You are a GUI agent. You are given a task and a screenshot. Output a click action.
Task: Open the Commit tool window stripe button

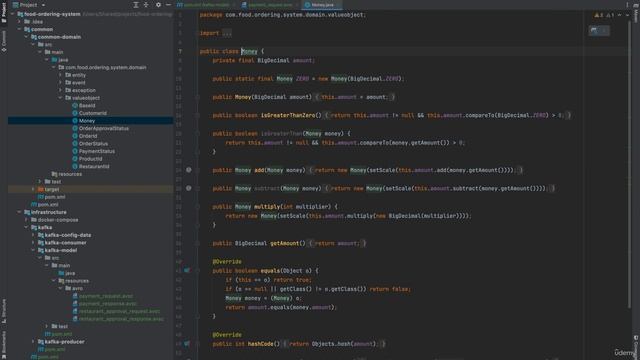pyautogui.click(x=4, y=41)
